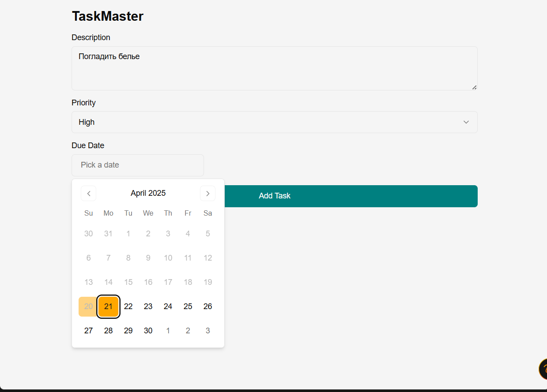Choose April 22 as due date
Image resolution: width=547 pixels, height=392 pixels.
(x=128, y=306)
